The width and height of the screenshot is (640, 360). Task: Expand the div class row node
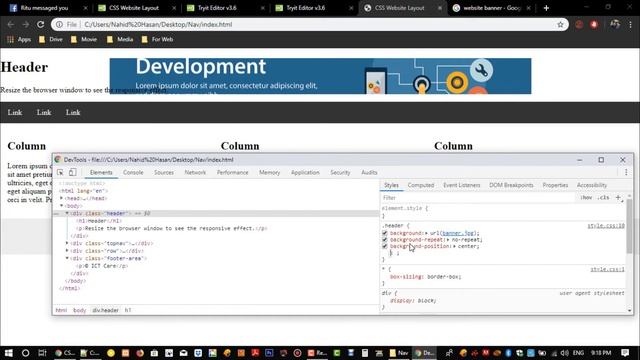pyautogui.click(x=67, y=251)
